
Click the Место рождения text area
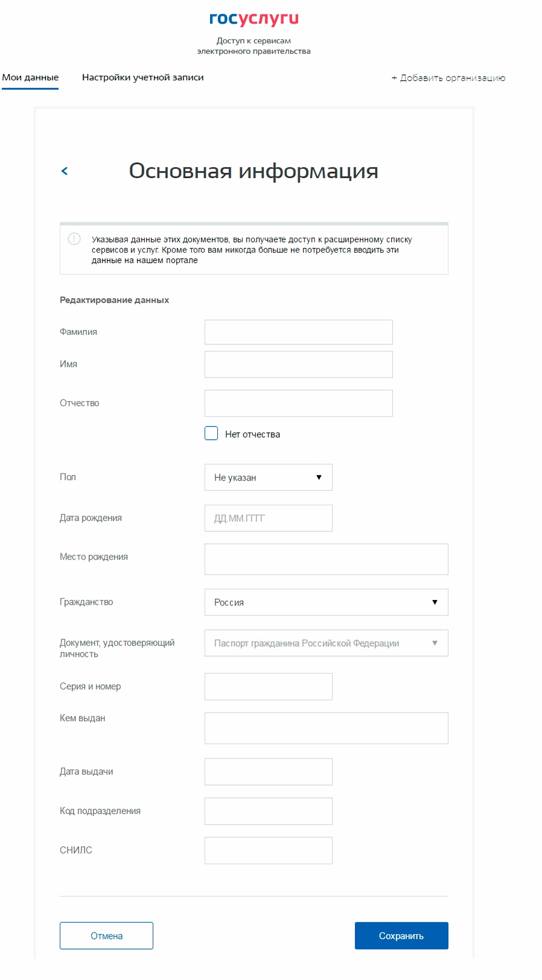327,559
